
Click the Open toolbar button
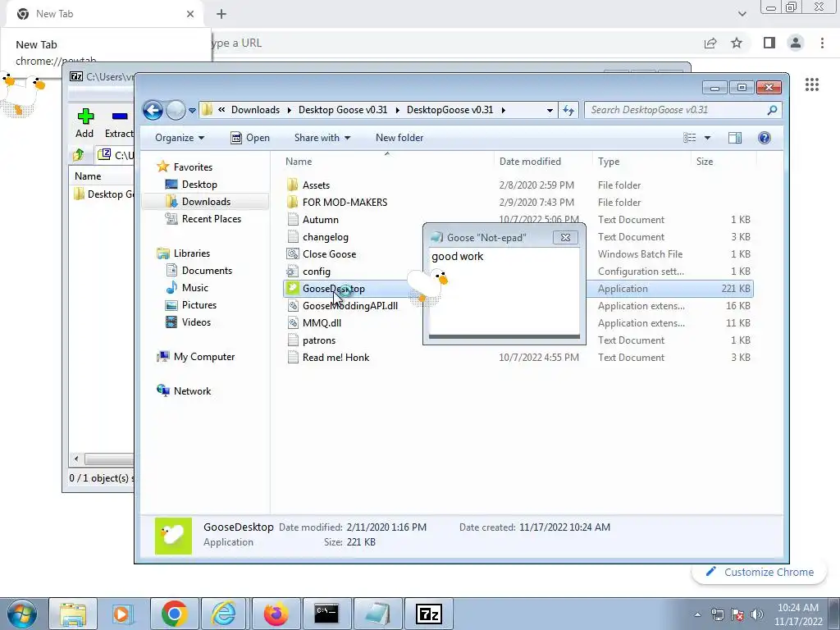(250, 138)
